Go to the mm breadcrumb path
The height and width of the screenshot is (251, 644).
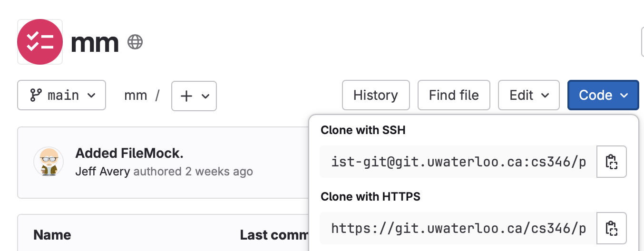pos(136,96)
